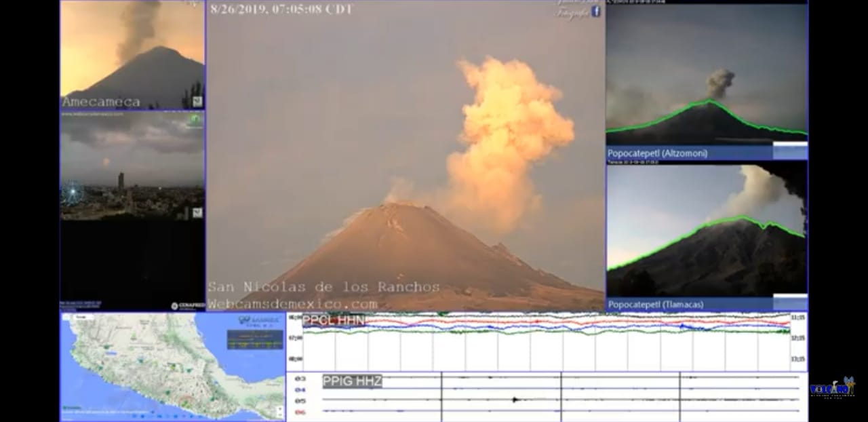Click trace row label 06 in the PPIG seismogram
This screenshot has width=868, height=422.
click(300, 412)
